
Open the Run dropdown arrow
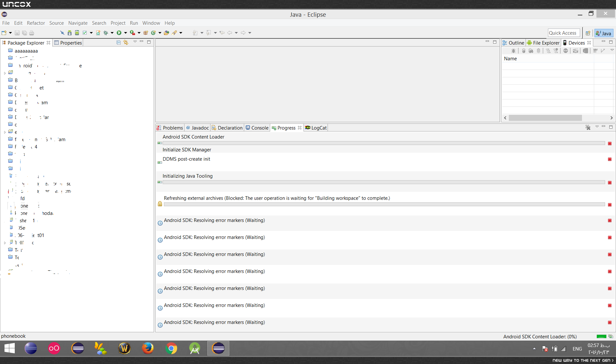point(125,33)
